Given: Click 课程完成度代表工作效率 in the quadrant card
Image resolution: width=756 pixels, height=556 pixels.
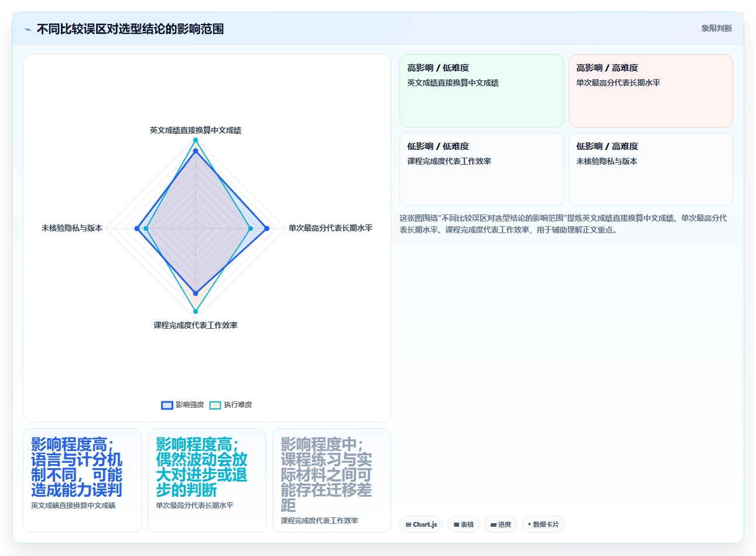Looking at the screenshot, I should [x=449, y=161].
